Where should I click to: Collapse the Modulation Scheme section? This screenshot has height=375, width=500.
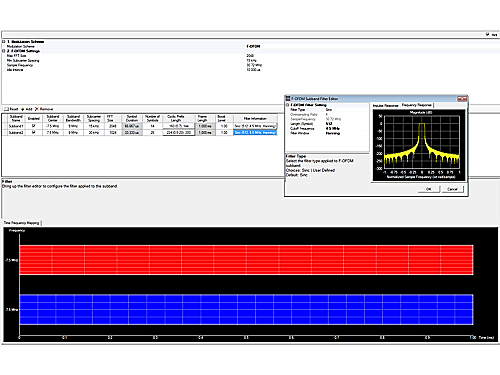click(4, 42)
